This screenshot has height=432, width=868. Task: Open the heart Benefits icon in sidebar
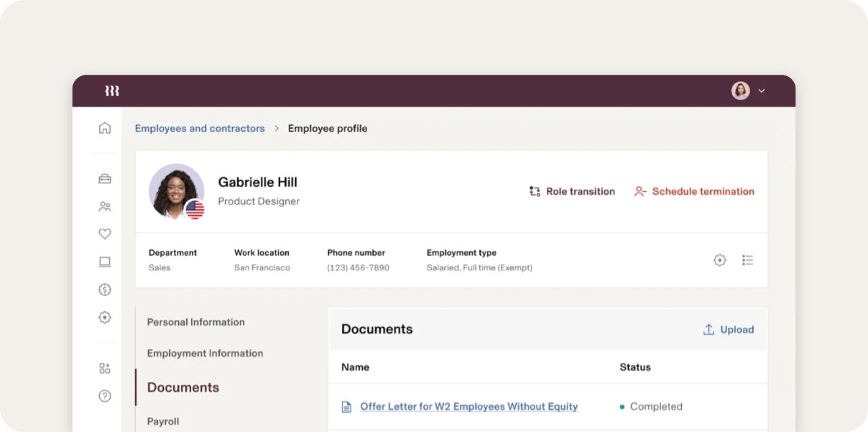[105, 234]
